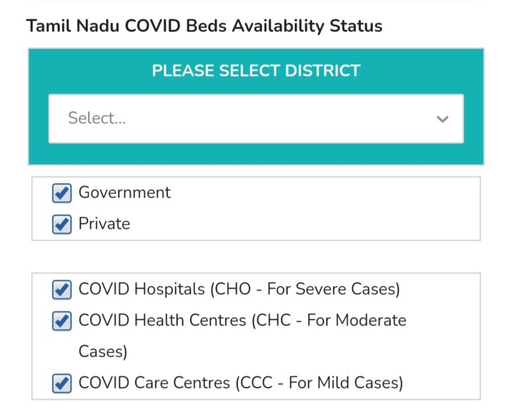
Task: Click the Private label text
Action: [x=104, y=224]
